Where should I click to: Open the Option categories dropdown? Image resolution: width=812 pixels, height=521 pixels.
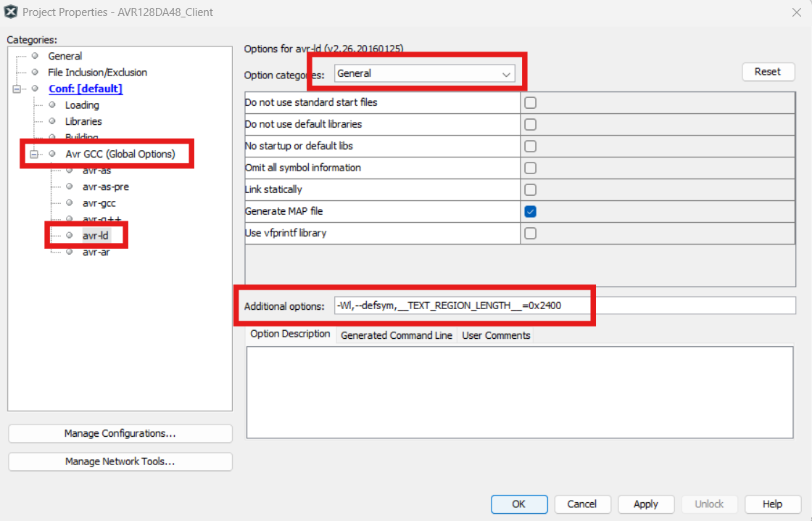(x=424, y=73)
